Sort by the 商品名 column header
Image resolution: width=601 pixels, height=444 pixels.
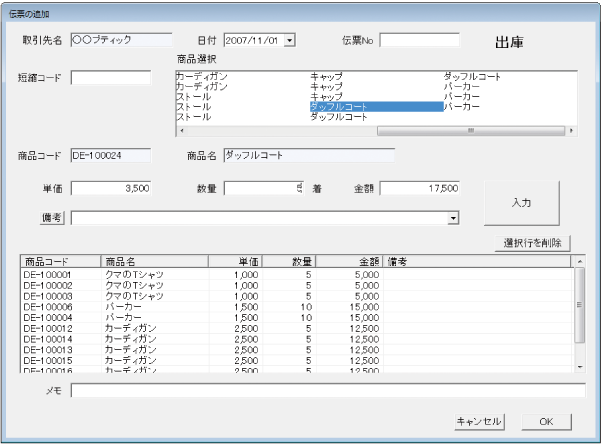pos(152,261)
